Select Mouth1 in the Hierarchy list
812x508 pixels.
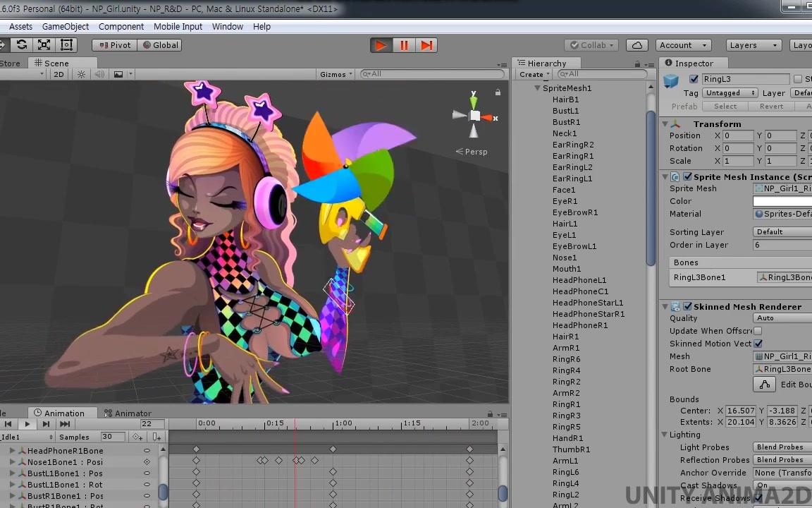[567, 269]
